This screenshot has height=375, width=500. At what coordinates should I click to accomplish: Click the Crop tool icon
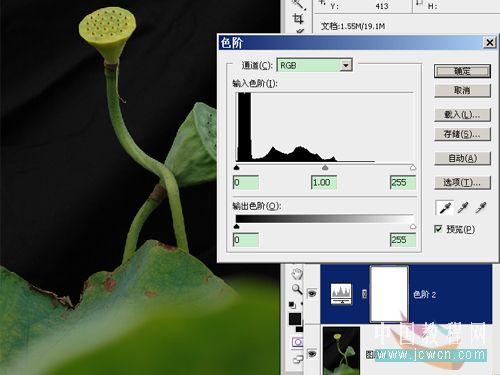point(297,18)
